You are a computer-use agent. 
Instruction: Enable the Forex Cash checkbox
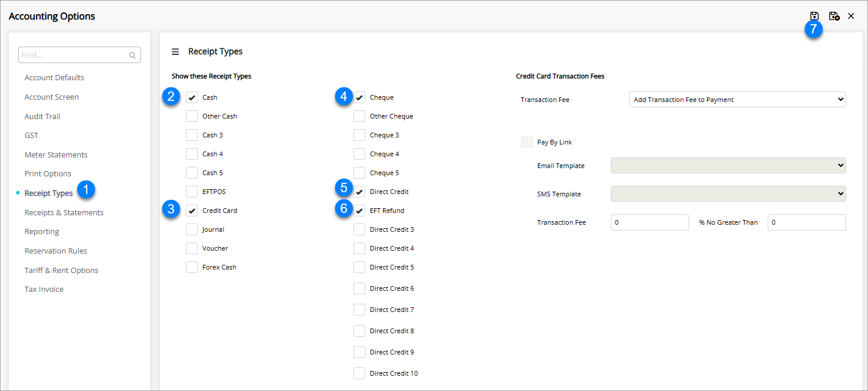coord(192,267)
